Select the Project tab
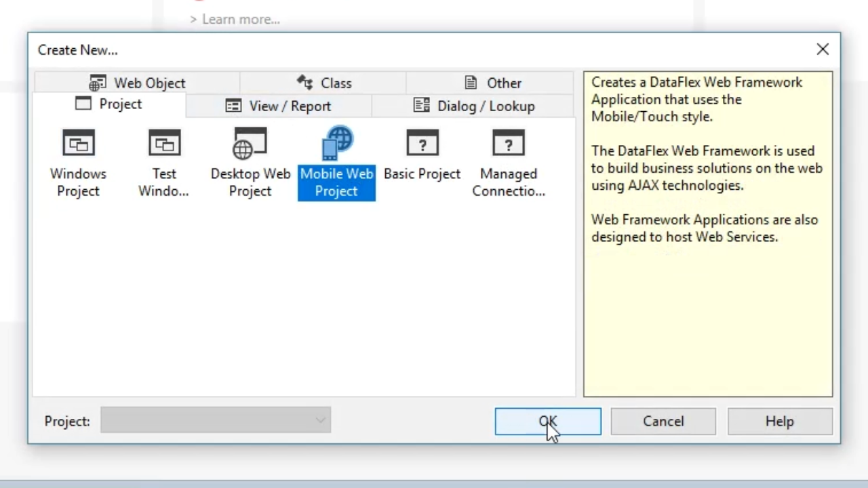Image resolution: width=868 pixels, height=488 pixels. [x=109, y=104]
